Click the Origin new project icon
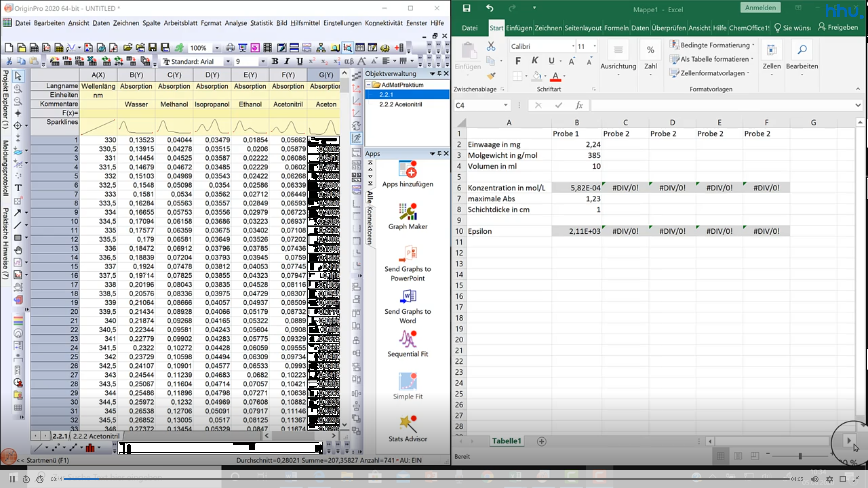Image resolution: width=868 pixels, height=488 pixels. pos(9,48)
